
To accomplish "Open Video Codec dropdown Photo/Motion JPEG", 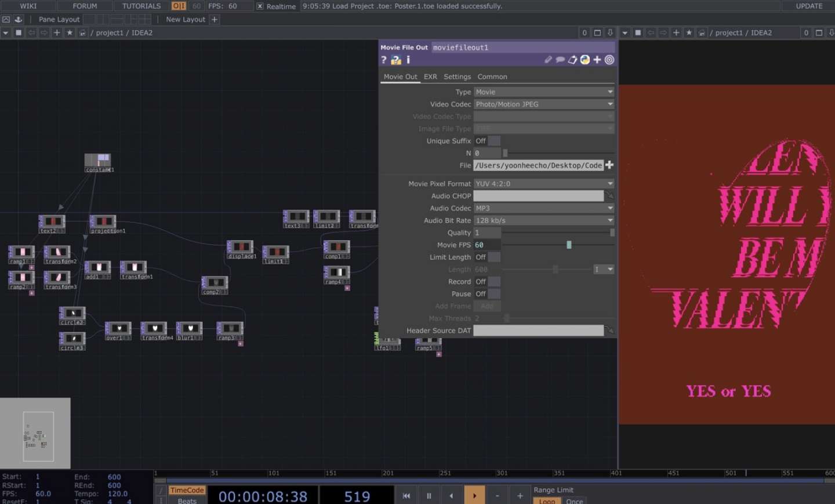I will pos(544,104).
